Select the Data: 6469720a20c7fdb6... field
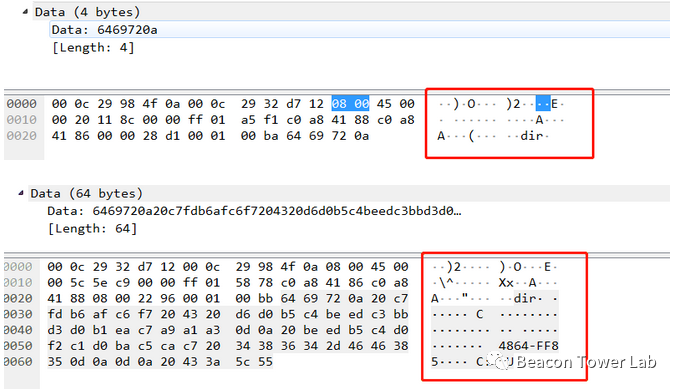The height and width of the screenshot is (389, 678). coord(254,211)
